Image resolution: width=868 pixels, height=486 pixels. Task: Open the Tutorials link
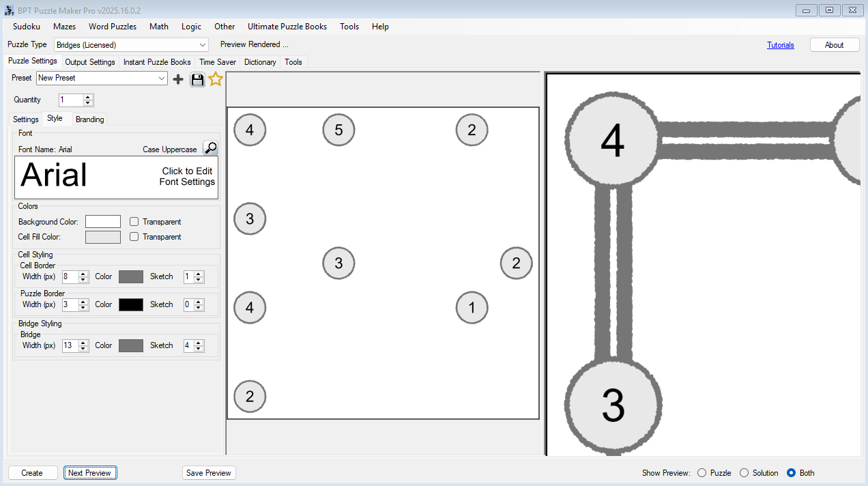coord(780,44)
